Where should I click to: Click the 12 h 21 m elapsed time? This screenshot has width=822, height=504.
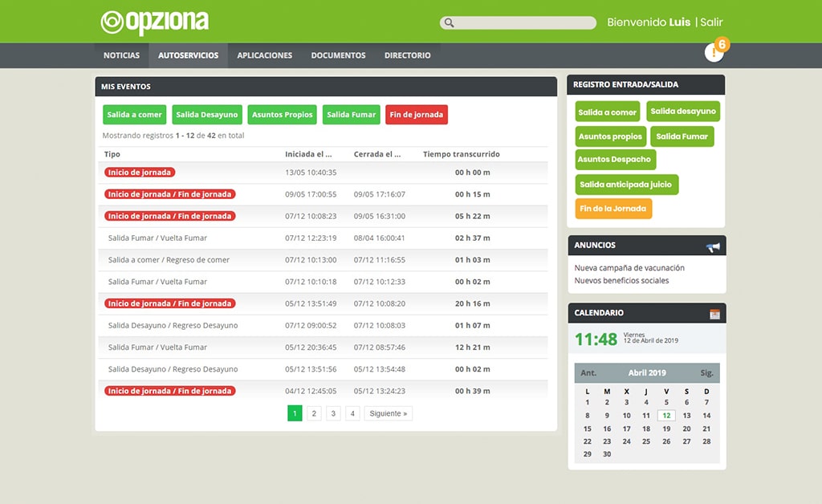pos(472,348)
